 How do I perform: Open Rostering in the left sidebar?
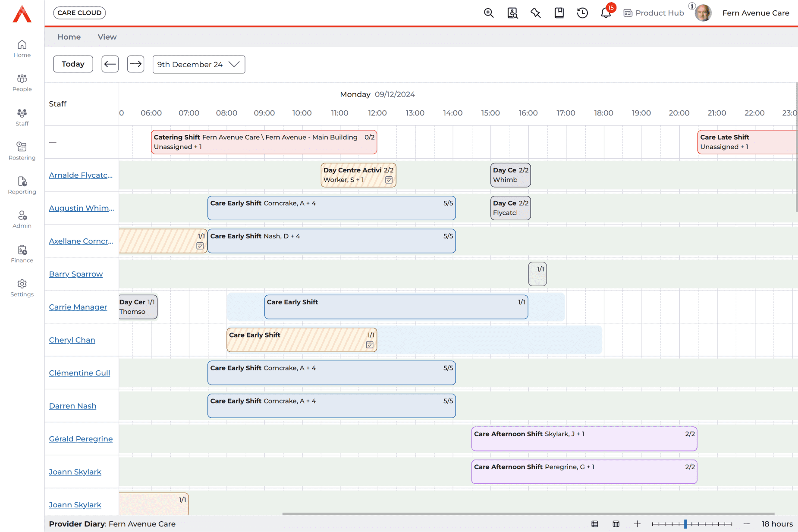[x=22, y=151]
